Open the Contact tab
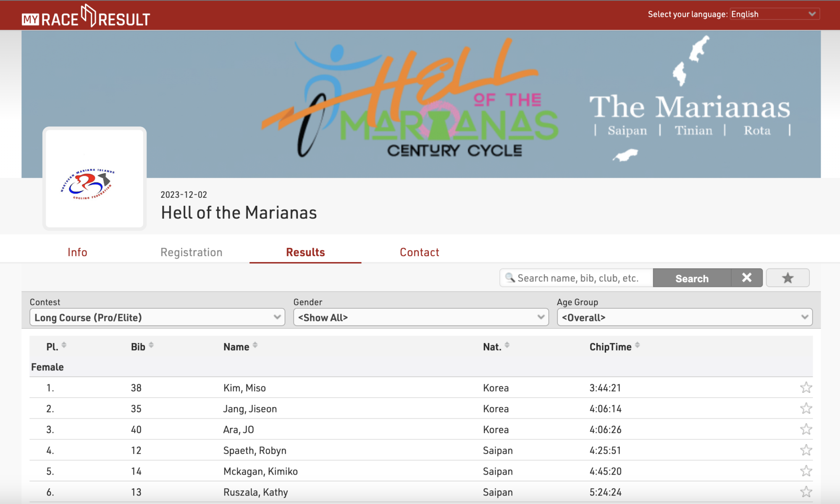This screenshot has height=504, width=840. coord(419,252)
